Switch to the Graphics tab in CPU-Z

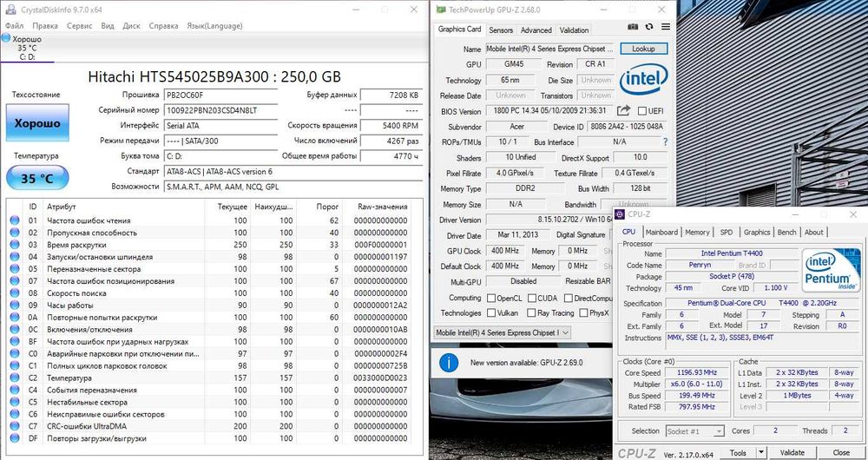[757, 232]
